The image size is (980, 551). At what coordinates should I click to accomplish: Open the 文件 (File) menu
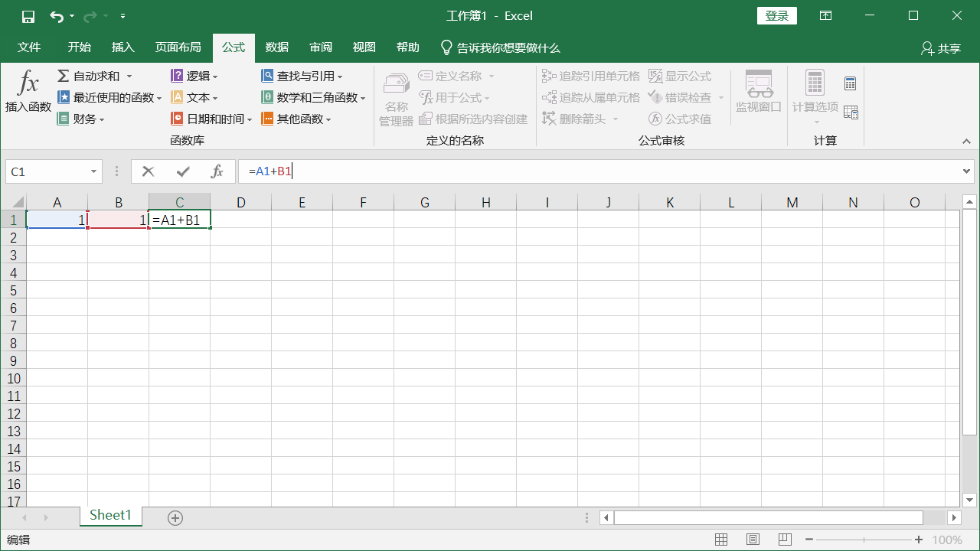click(29, 47)
